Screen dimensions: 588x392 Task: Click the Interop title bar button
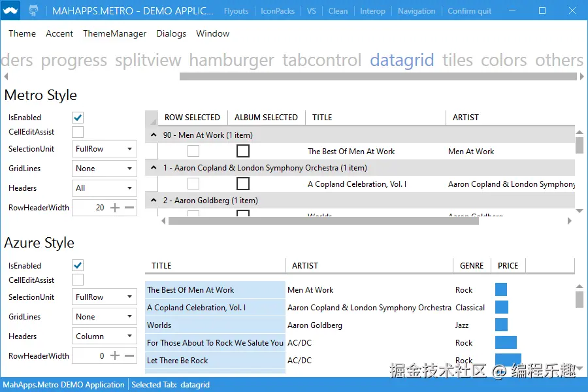point(372,11)
